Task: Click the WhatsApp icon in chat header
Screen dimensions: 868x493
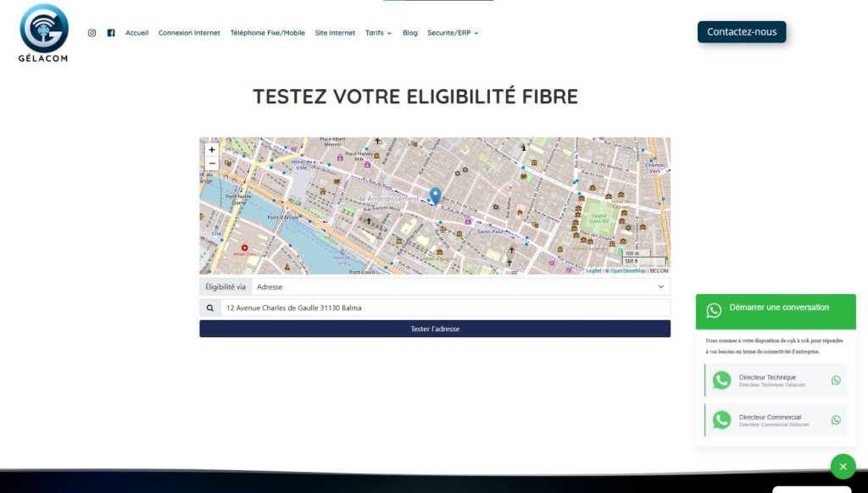Action: pos(714,310)
